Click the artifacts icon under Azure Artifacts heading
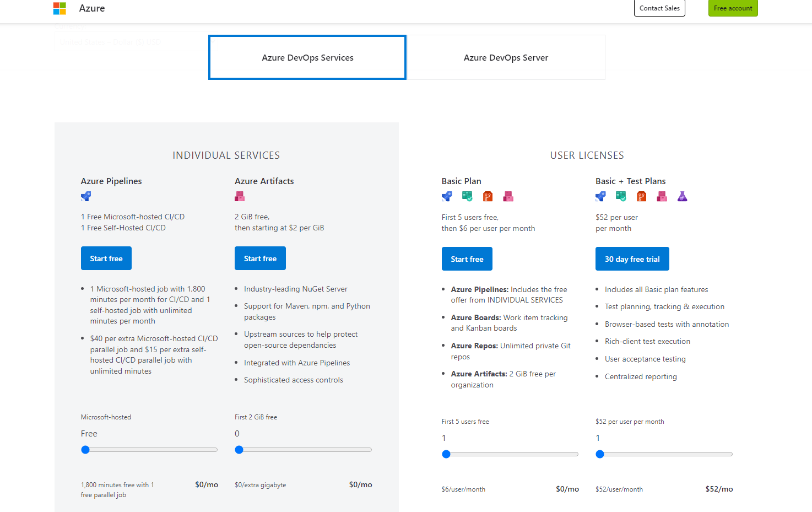This screenshot has width=812, height=512. (x=240, y=196)
